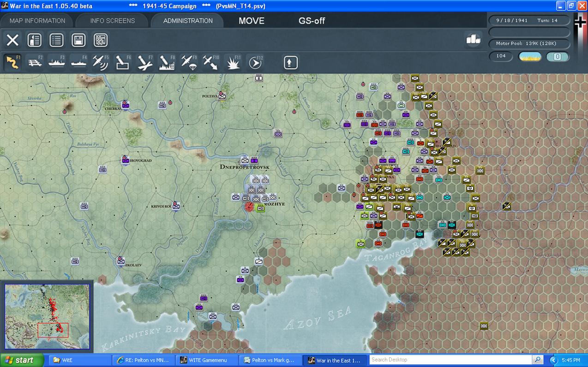Select the unit counter at Nikolaev
Viewport: 588px width, 367px height.
[x=121, y=261]
